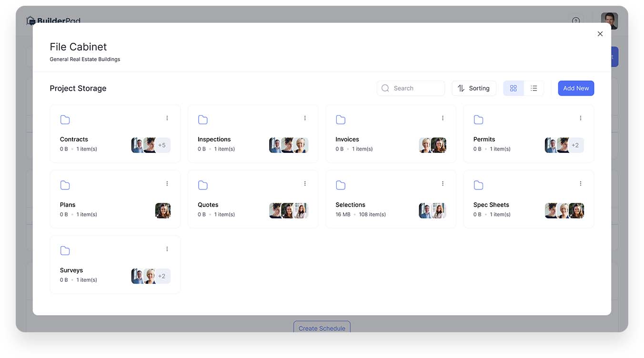Close the File Cabinet dialog
The image size is (644, 358).
[x=600, y=34]
